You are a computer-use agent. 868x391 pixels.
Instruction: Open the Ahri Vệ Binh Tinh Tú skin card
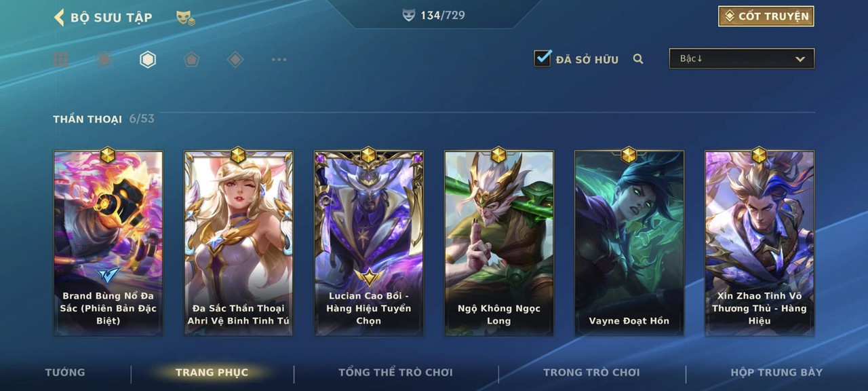pyautogui.click(x=239, y=243)
